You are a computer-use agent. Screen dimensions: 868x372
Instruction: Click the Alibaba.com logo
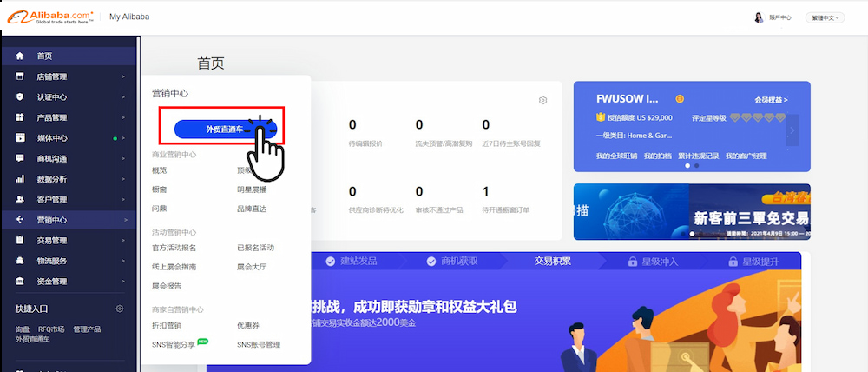pos(49,17)
